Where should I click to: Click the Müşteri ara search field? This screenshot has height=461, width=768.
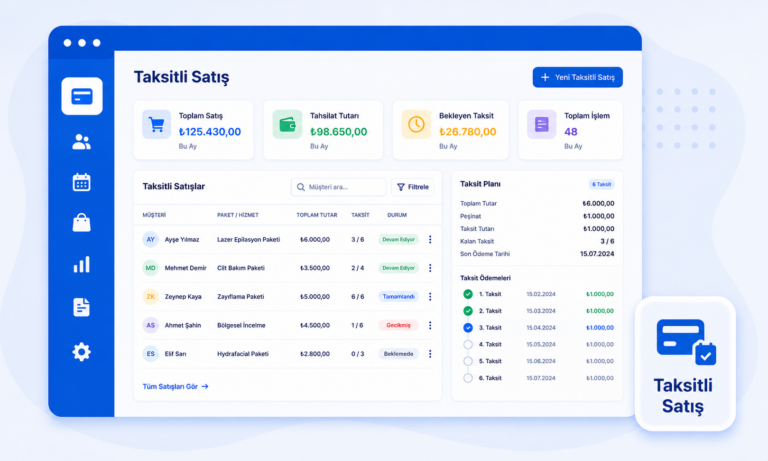coord(338,187)
